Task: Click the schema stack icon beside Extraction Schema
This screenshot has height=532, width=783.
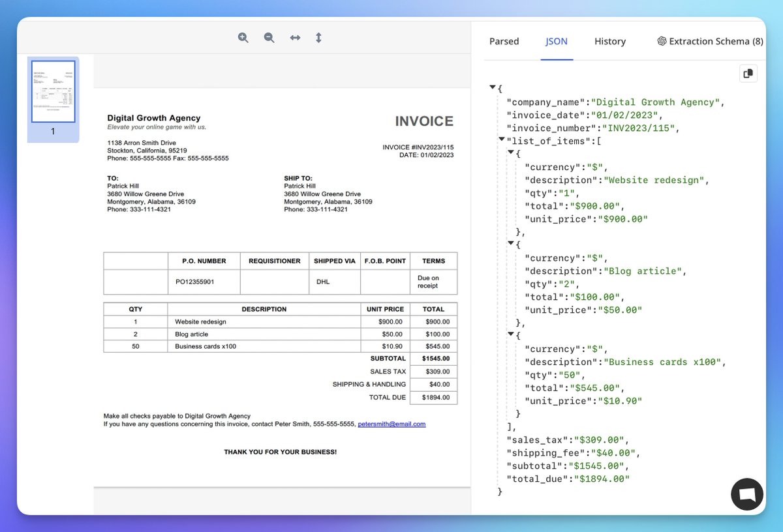Action: [x=662, y=40]
